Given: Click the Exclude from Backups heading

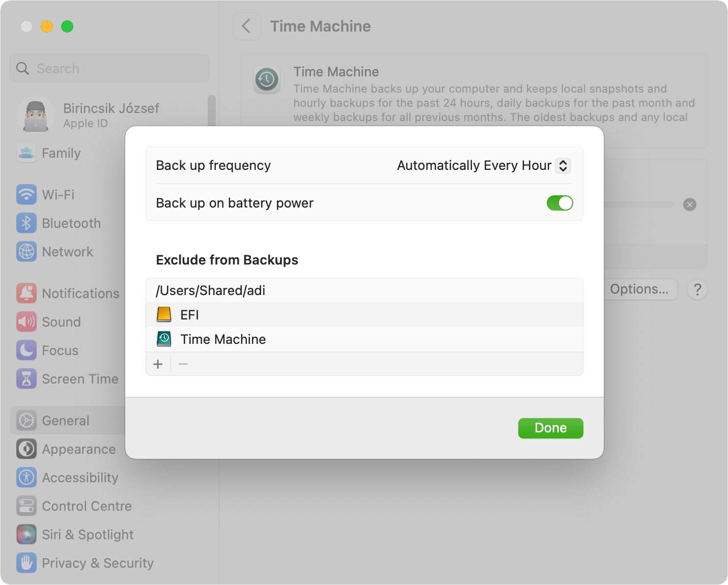Looking at the screenshot, I should click(227, 260).
